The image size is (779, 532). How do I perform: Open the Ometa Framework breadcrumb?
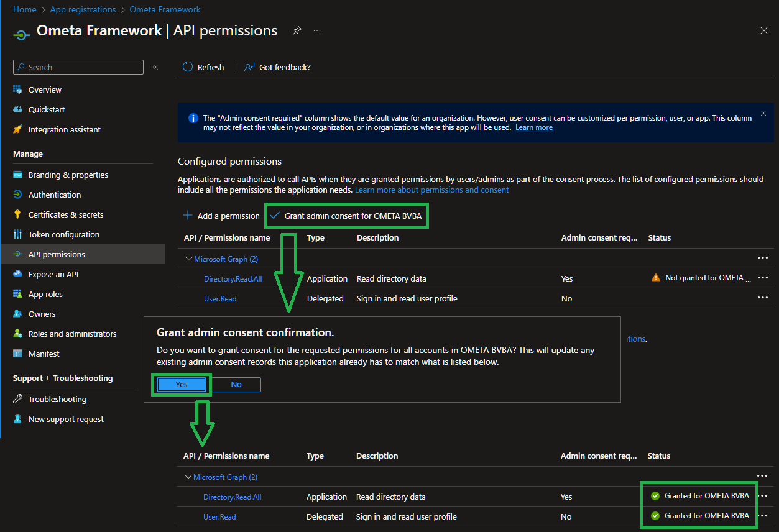point(165,9)
